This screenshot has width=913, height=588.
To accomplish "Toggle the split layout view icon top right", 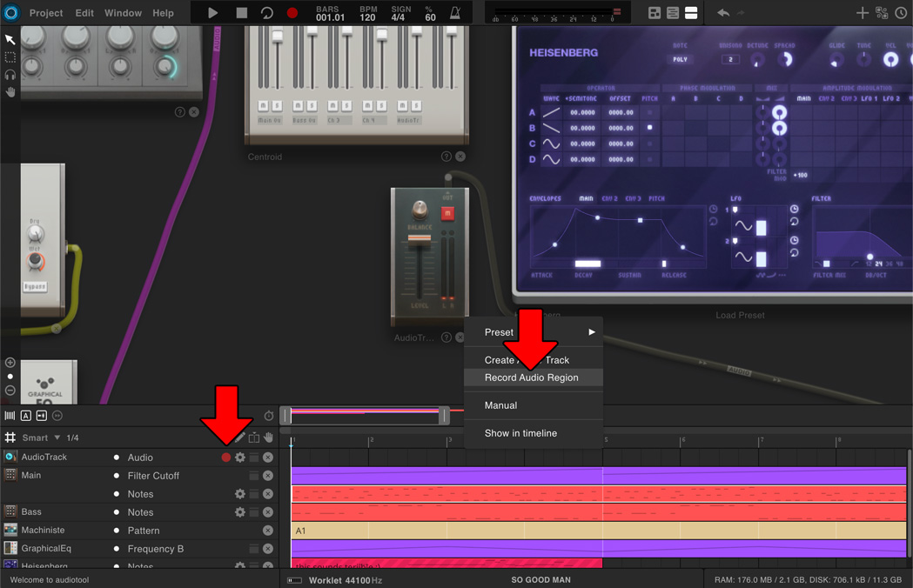I will (x=692, y=12).
